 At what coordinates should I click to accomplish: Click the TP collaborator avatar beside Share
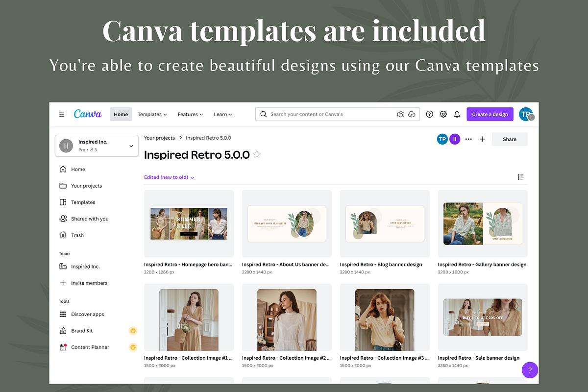(x=442, y=139)
